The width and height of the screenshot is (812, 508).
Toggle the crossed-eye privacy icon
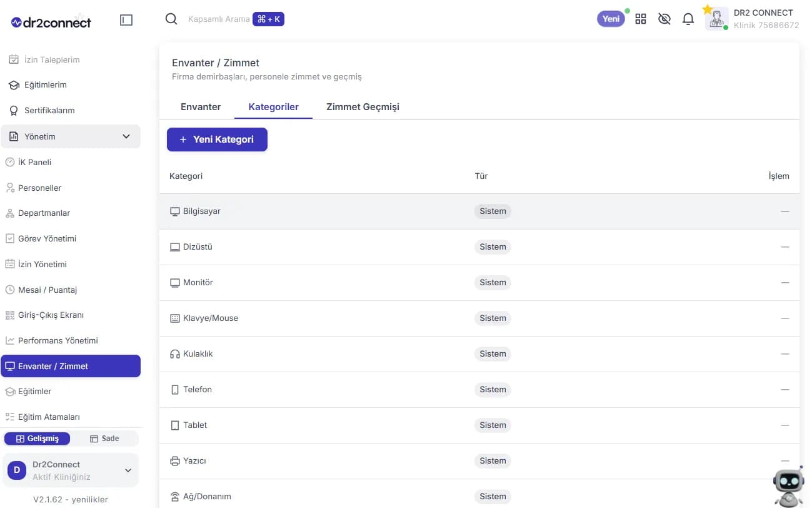(x=664, y=19)
